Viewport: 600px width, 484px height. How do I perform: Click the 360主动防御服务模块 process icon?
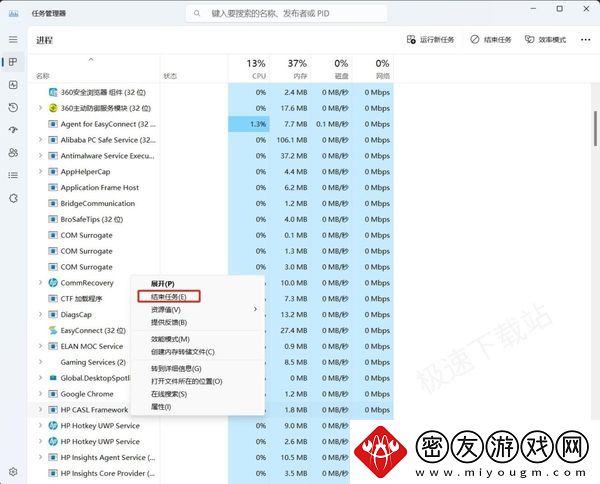click(x=53, y=108)
